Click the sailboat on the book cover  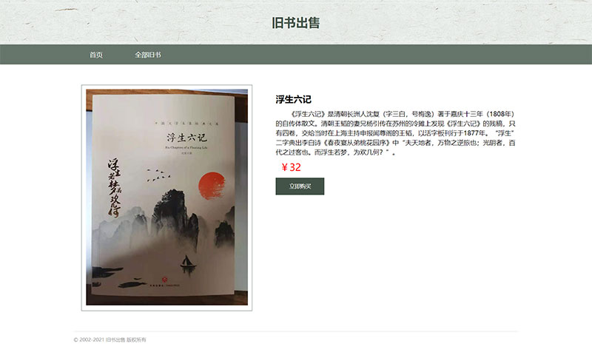click(x=187, y=263)
